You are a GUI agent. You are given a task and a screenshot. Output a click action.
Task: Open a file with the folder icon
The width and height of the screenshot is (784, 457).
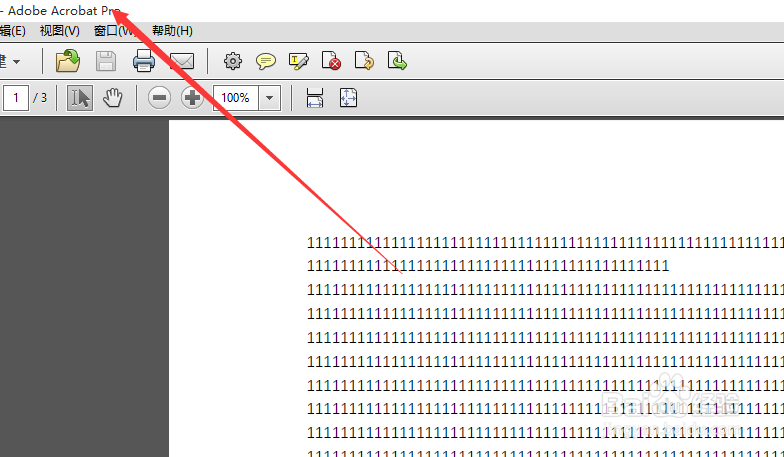(x=68, y=61)
